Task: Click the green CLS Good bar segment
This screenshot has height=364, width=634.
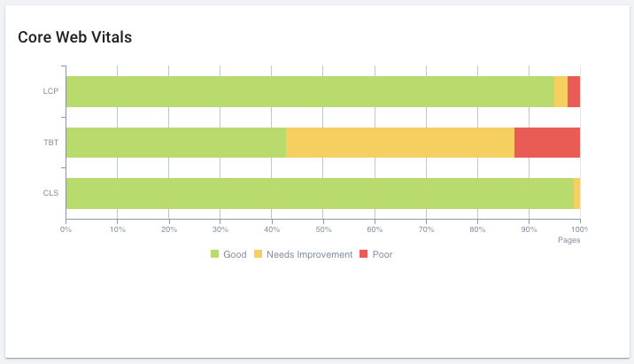Action: (320, 193)
